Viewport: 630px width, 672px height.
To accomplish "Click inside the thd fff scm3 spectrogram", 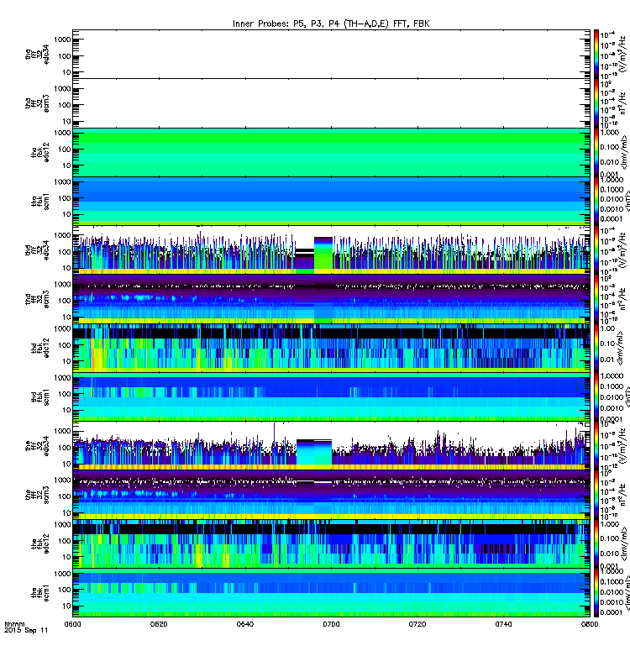I will point(331,299).
